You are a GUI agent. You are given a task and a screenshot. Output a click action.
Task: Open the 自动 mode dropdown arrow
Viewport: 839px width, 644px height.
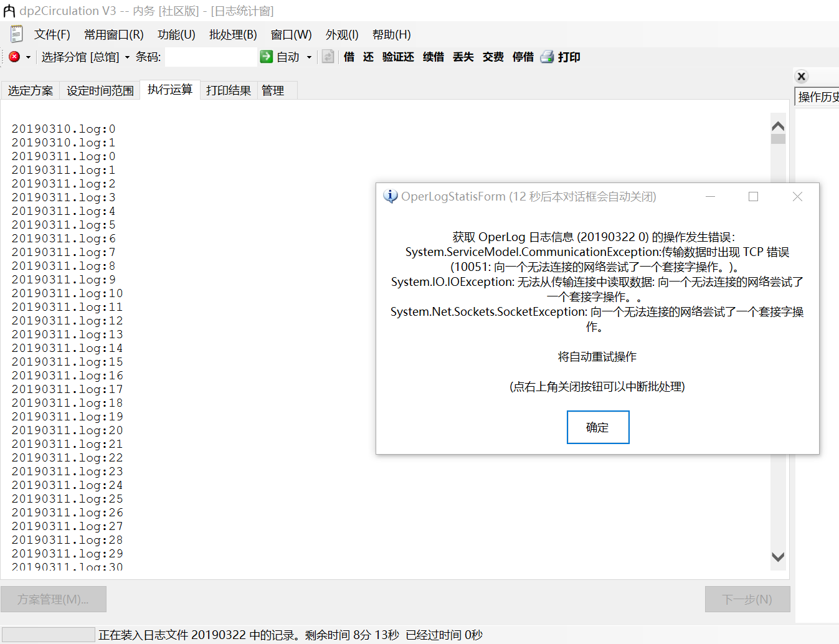(x=308, y=57)
